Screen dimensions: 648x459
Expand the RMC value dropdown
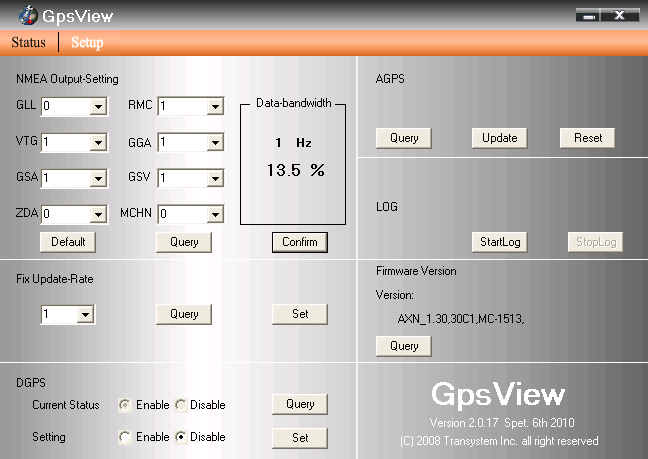(x=215, y=106)
